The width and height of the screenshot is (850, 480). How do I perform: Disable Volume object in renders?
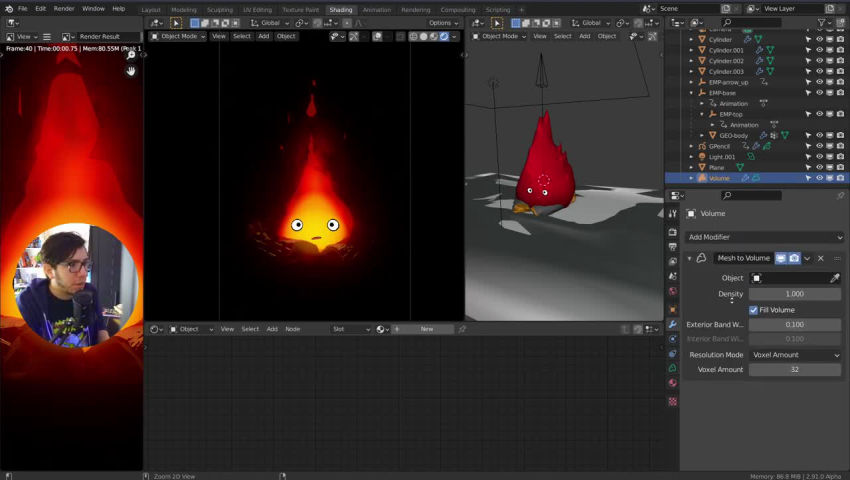click(x=840, y=178)
